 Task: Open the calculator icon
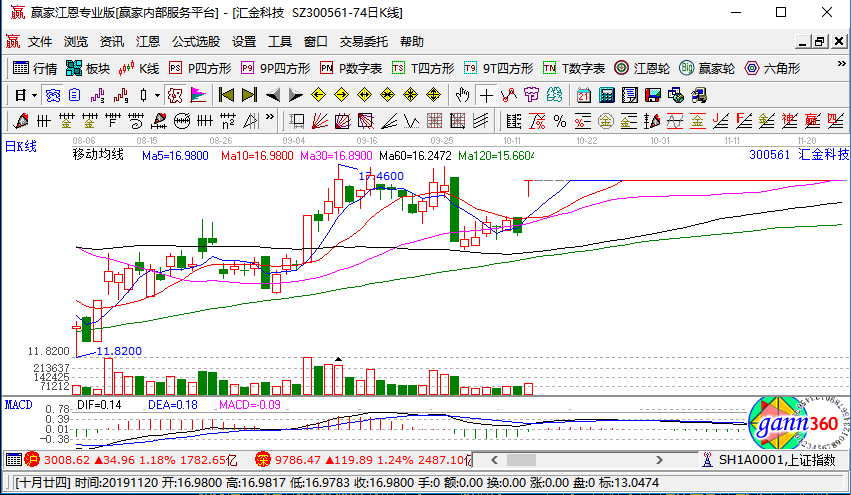tap(607, 96)
